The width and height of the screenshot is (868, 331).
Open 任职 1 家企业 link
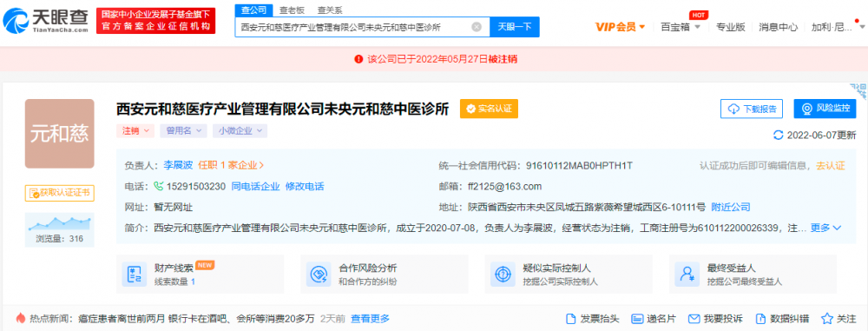[x=231, y=165]
